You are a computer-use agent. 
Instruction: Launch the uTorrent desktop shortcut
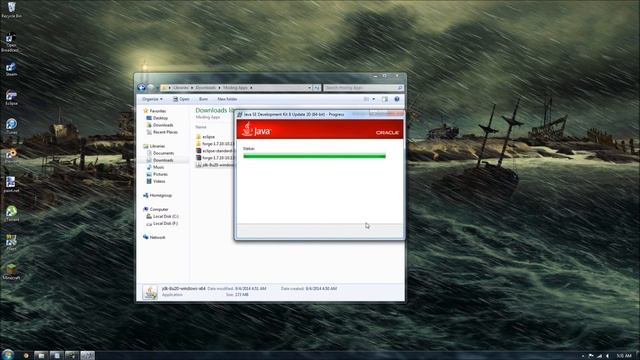11,213
